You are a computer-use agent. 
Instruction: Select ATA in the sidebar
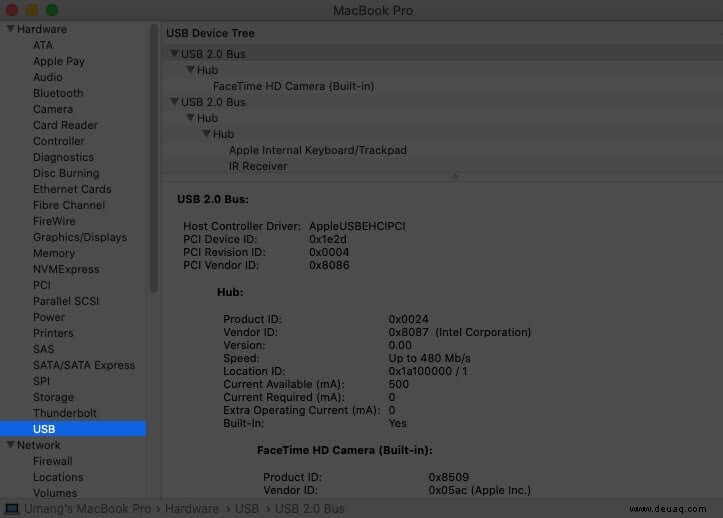[43, 45]
